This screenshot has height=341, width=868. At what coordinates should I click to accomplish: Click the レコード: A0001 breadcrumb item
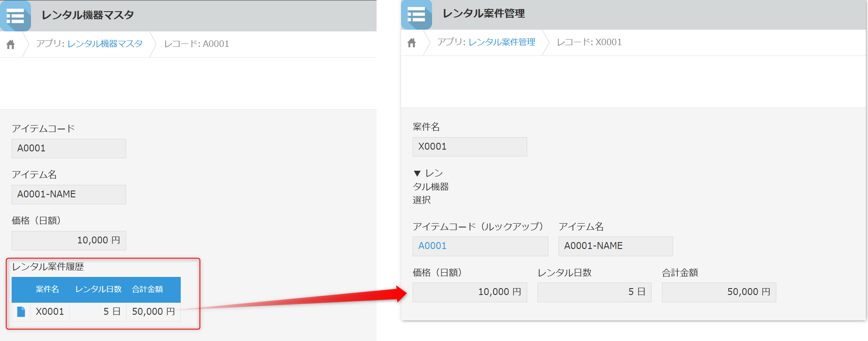197,44
